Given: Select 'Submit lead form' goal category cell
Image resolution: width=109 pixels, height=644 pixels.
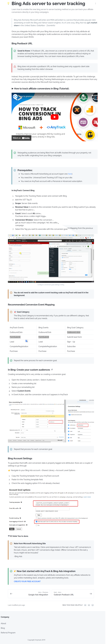Looking at the screenshot, I should [74, 337].
